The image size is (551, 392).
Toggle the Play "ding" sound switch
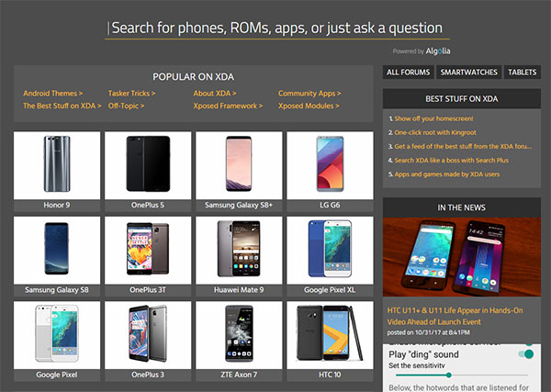pos(526,354)
